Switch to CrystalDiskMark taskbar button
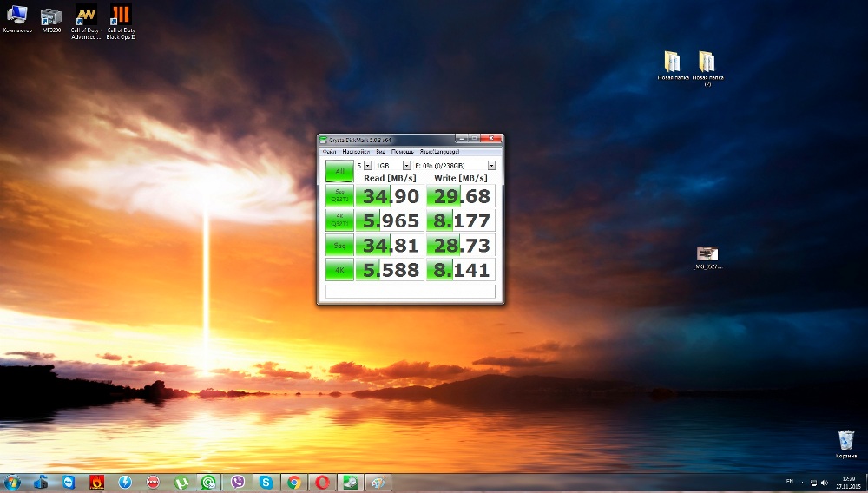 pos(351,483)
